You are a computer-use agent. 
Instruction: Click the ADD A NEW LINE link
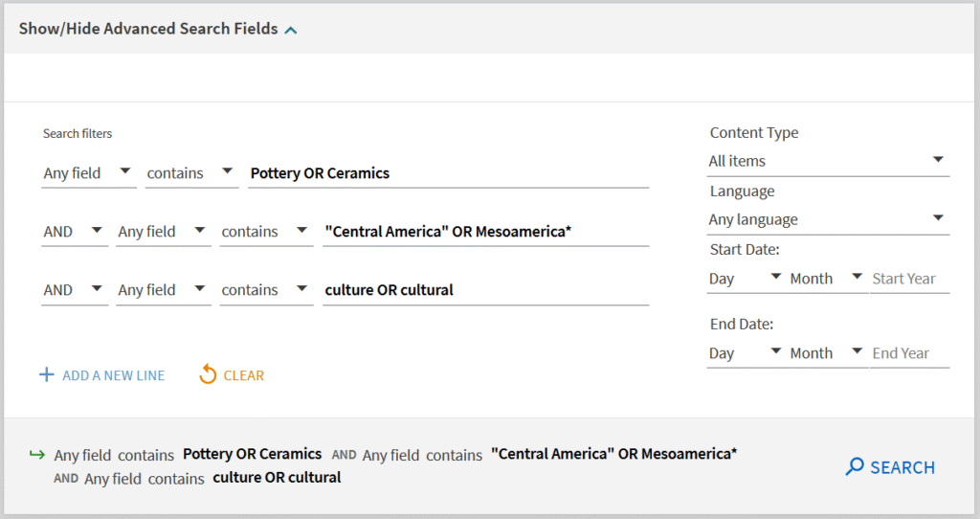[x=113, y=375]
